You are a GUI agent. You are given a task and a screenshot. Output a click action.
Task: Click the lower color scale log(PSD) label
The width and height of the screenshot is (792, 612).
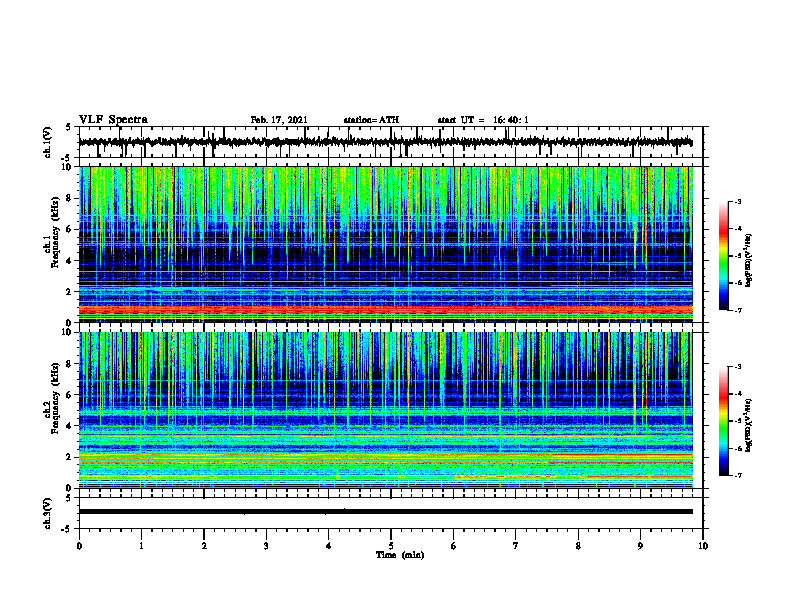(749, 423)
